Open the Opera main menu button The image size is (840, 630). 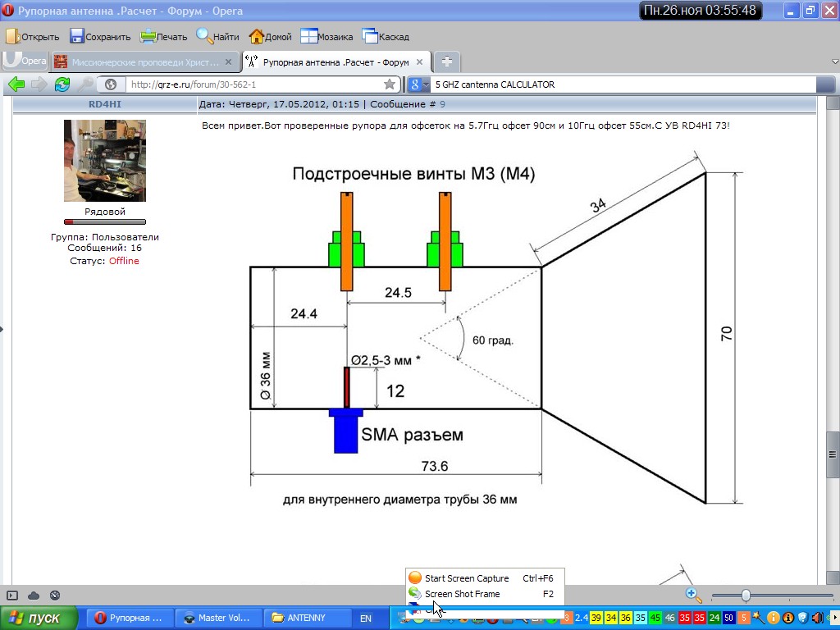point(25,61)
